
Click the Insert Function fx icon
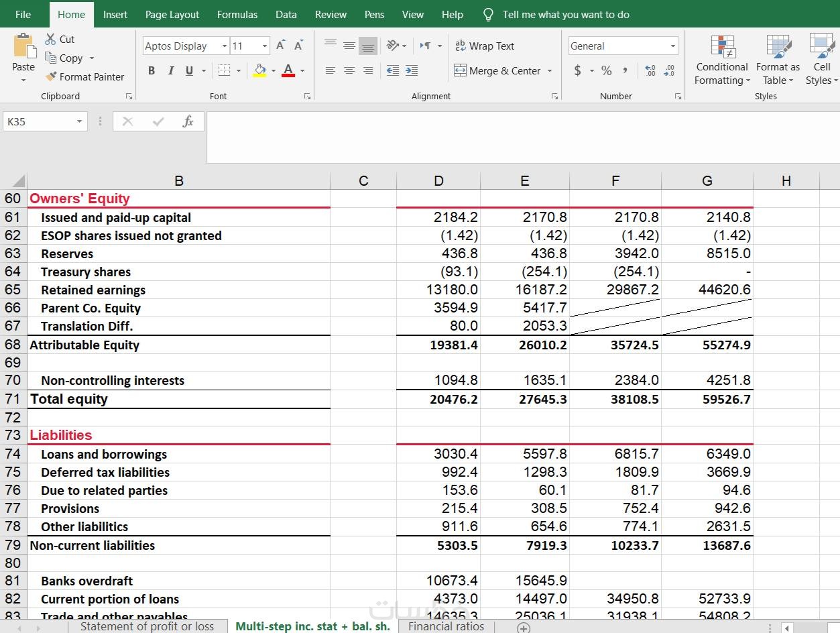(188, 121)
